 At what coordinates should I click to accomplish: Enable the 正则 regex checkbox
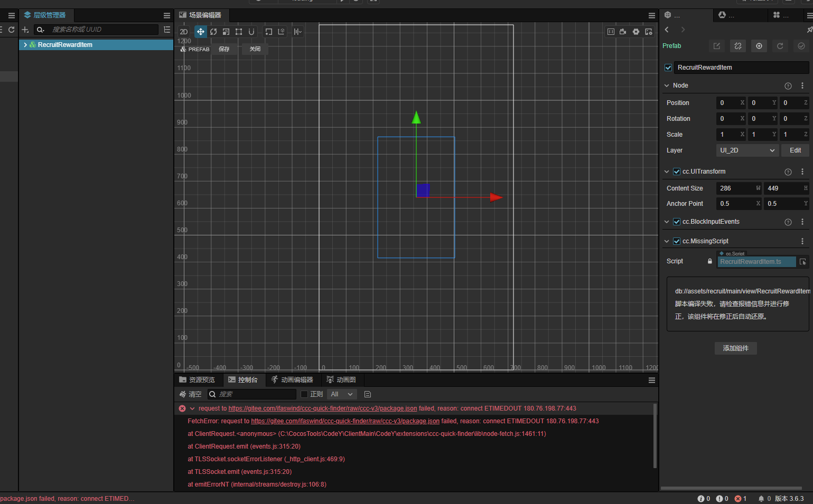point(304,394)
